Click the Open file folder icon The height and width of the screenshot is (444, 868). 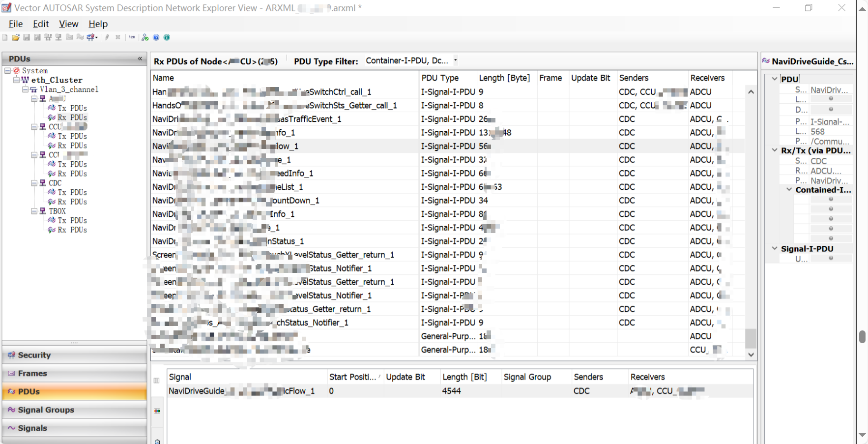pos(16,37)
